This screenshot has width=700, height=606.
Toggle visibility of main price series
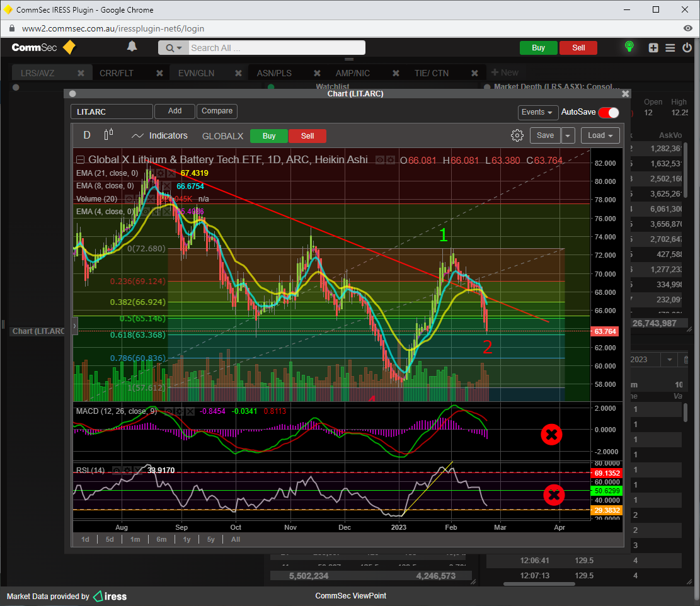(379, 160)
